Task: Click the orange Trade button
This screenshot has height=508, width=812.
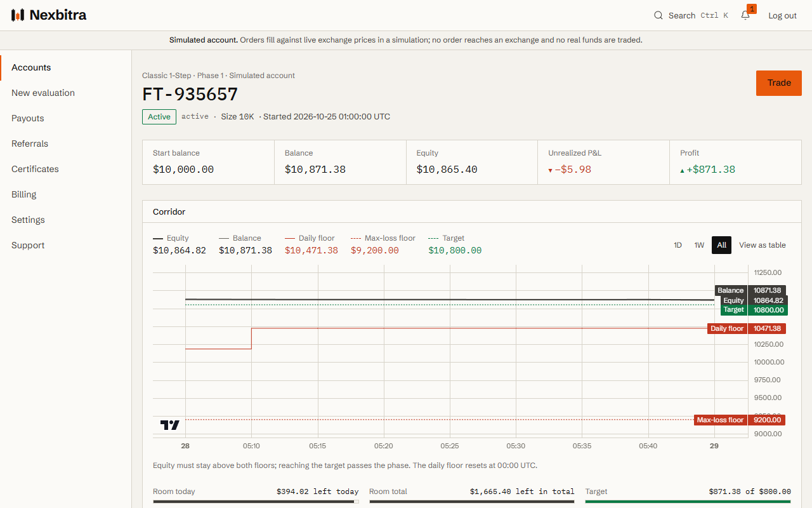Action: (x=779, y=83)
